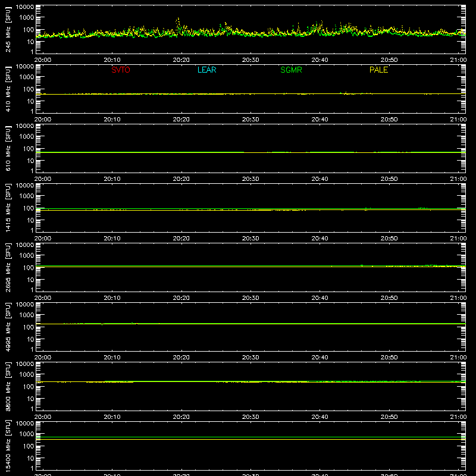Select the 410 MHz [SFU] axis label
Viewport: 476px width, 476px height.
[8, 89]
